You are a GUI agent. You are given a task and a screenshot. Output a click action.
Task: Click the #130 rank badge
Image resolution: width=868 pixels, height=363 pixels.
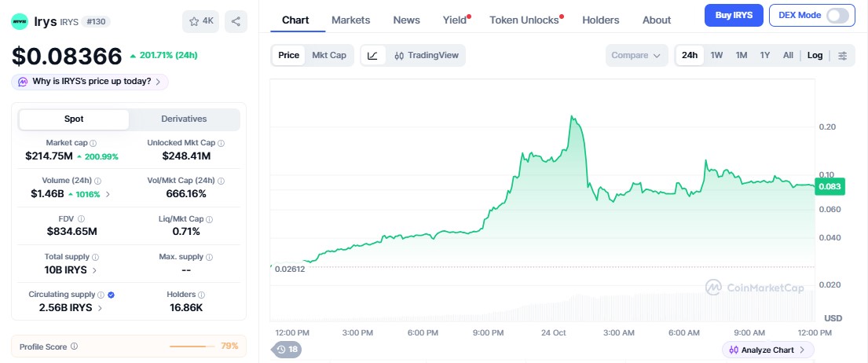pyautogui.click(x=96, y=21)
